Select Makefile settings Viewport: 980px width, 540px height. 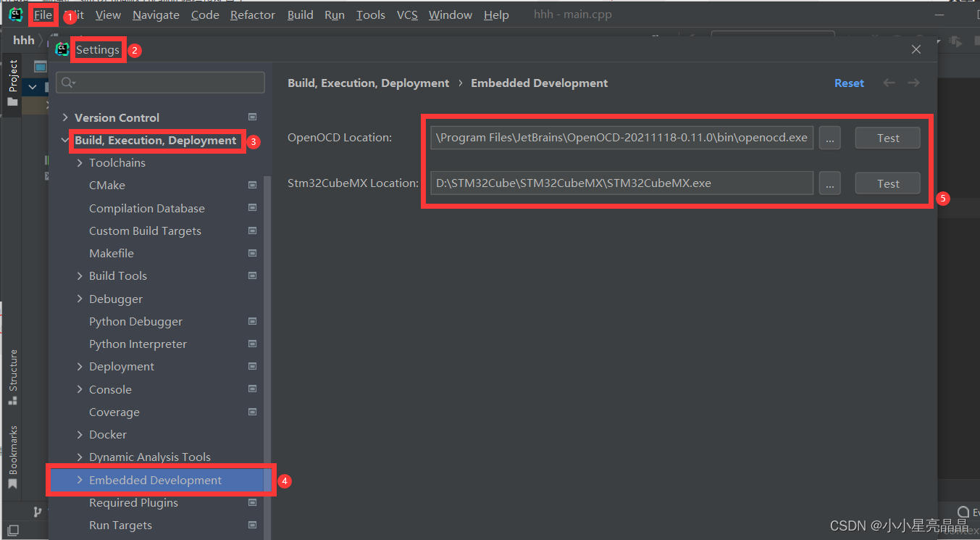112,253
